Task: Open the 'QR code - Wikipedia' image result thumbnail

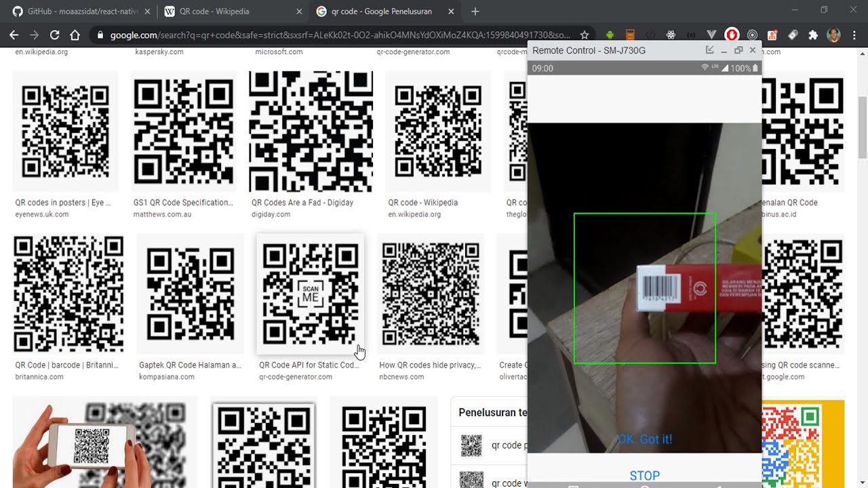Action: click(438, 131)
